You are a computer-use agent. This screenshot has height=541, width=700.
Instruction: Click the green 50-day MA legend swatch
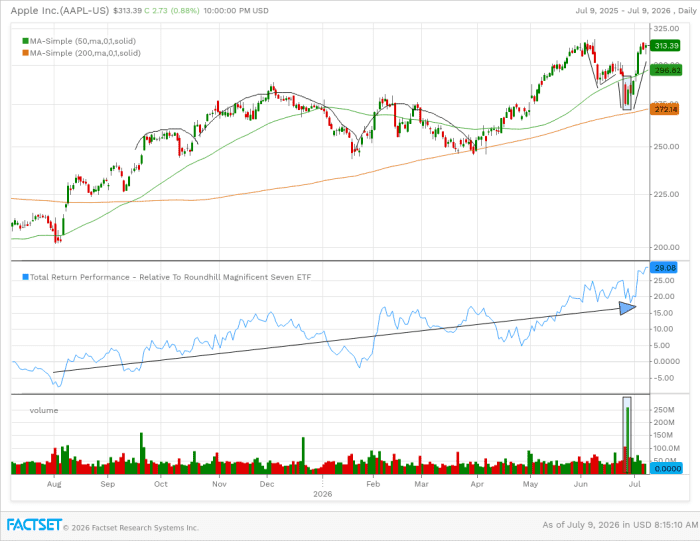(x=25, y=41)
